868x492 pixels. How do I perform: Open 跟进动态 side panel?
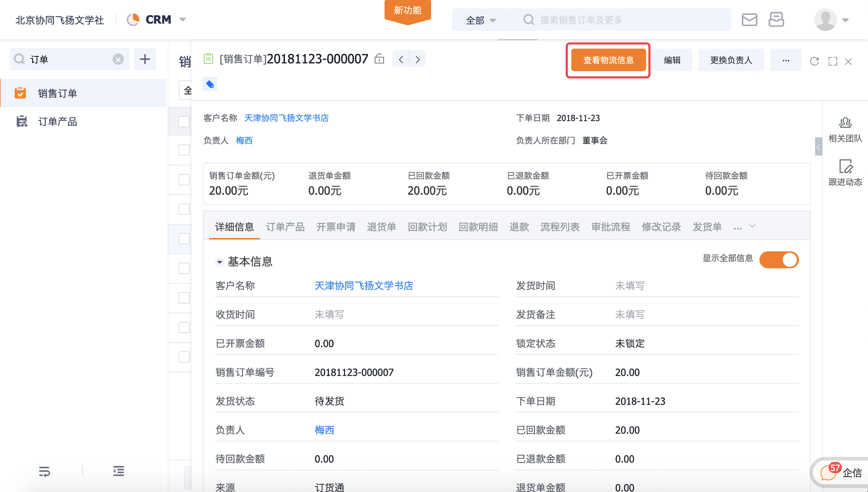pyautogui.click(x=845, y=173)
